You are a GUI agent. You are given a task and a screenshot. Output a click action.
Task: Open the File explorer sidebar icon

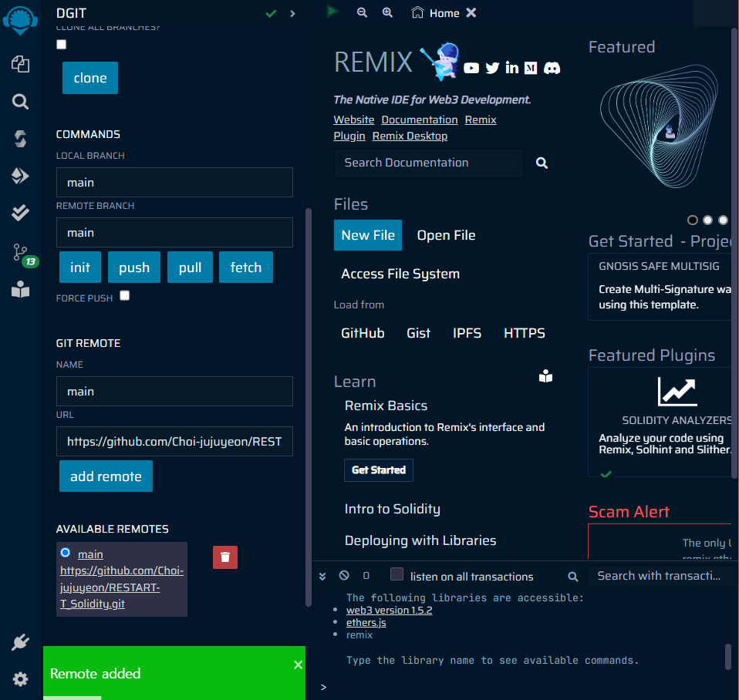click(20, 64)
